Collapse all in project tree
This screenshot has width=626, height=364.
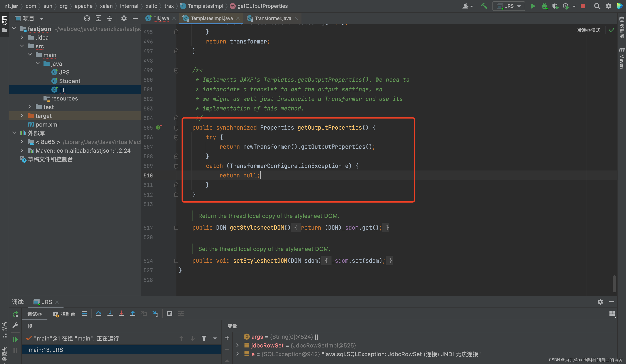point(110,18)
